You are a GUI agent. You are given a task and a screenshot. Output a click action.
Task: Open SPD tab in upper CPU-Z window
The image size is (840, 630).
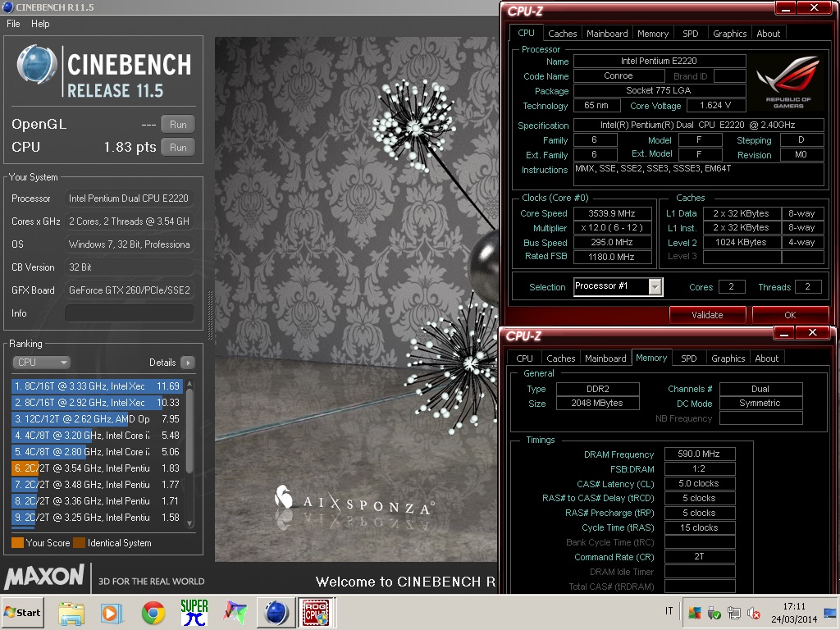click(690, 33)
